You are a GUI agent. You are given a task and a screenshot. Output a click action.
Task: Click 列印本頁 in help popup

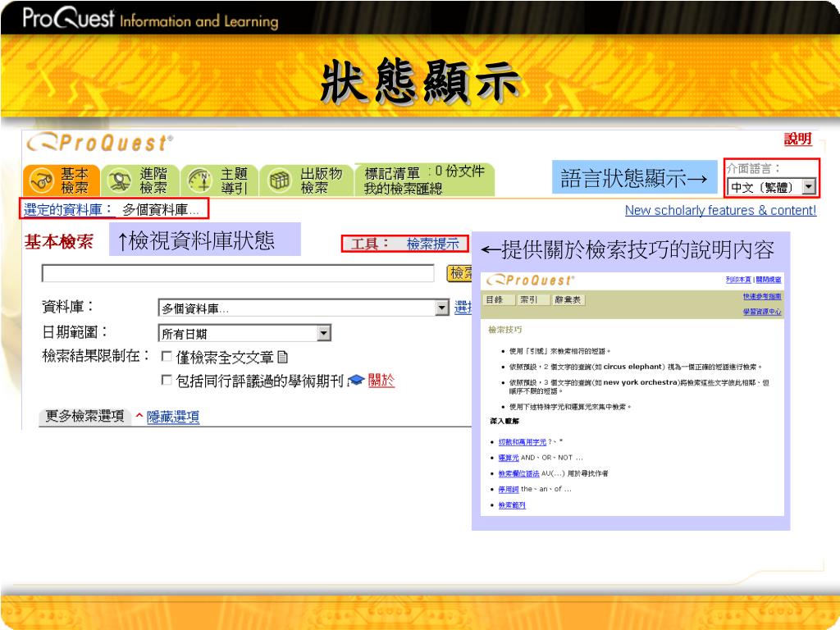coord(738,280)
